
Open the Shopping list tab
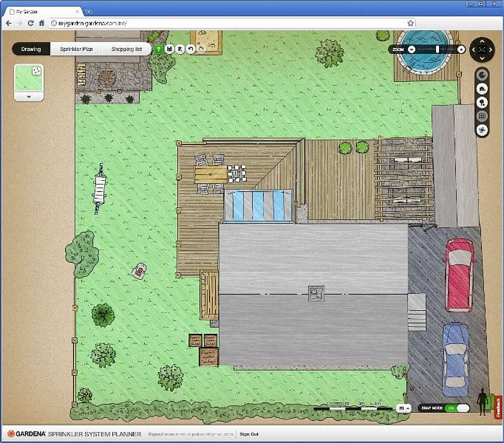(127, 49)
